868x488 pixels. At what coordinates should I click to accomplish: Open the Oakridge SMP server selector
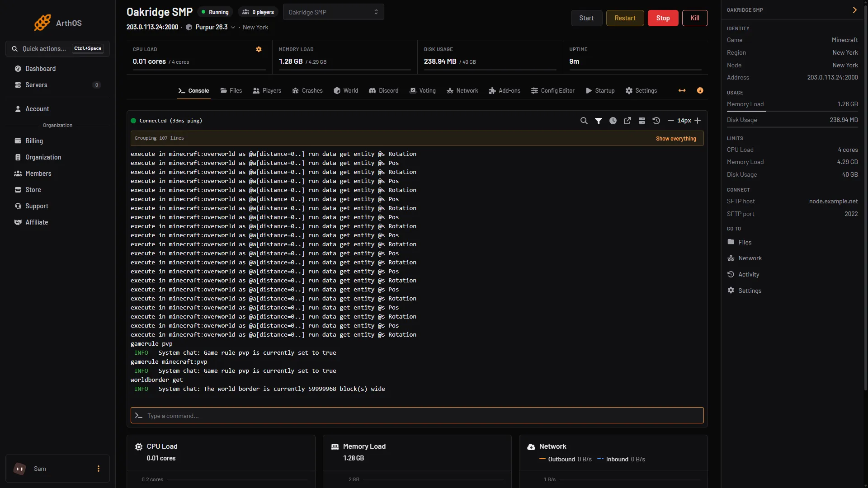334,12
